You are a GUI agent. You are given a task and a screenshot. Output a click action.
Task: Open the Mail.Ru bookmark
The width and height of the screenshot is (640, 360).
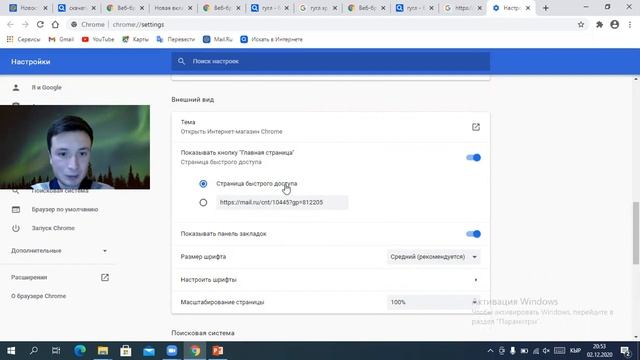218,39
